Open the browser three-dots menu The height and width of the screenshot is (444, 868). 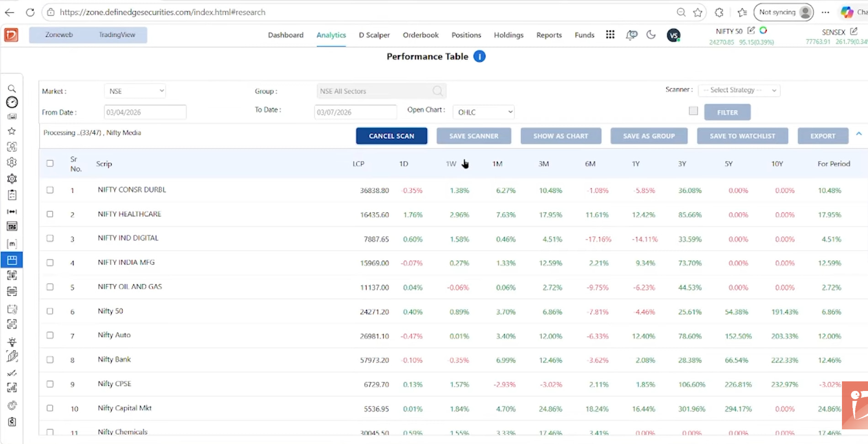point(825,12)
